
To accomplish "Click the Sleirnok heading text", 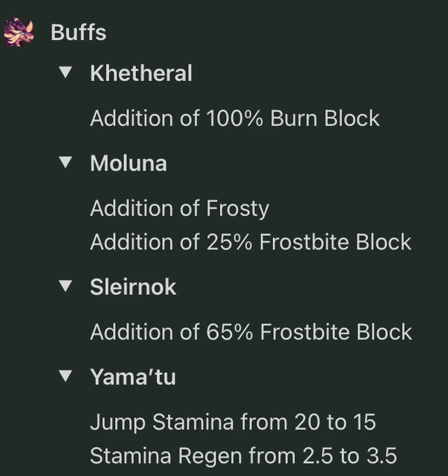I will (132, 287).
